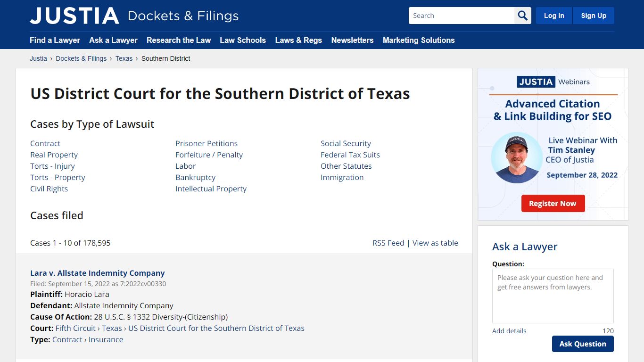Click the Log In button
The width and height of the screenshot is (644, 362).
tap(554, 16)
